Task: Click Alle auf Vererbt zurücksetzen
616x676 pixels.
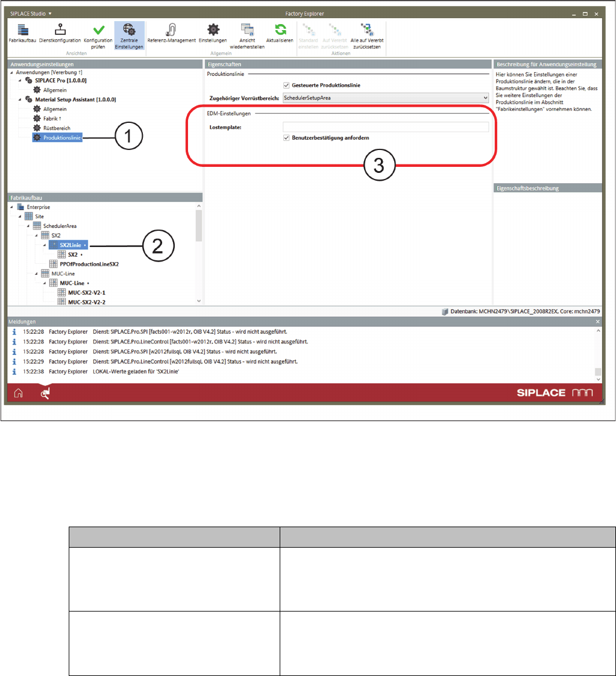Action: [367, 36]
